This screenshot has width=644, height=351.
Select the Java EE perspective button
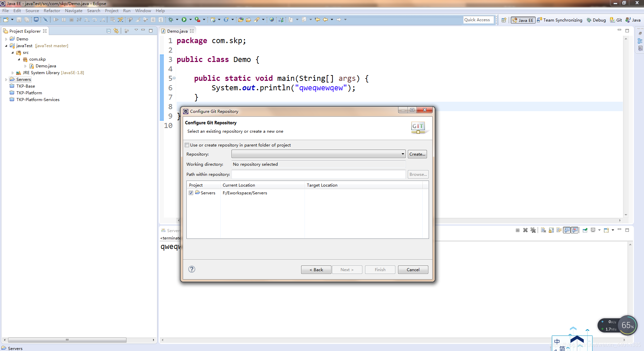click(x=523, y=20)
